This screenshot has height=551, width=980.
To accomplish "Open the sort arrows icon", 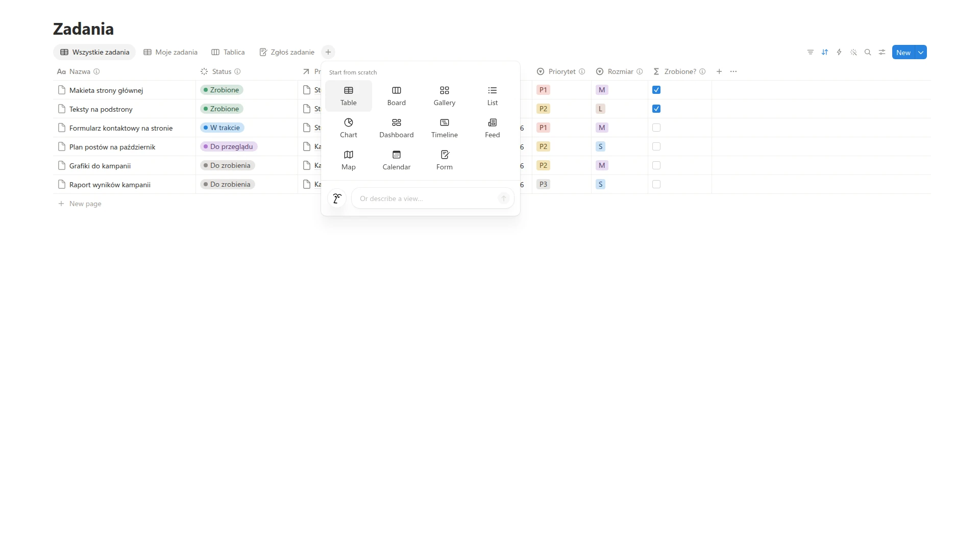I will coord(825,52).
